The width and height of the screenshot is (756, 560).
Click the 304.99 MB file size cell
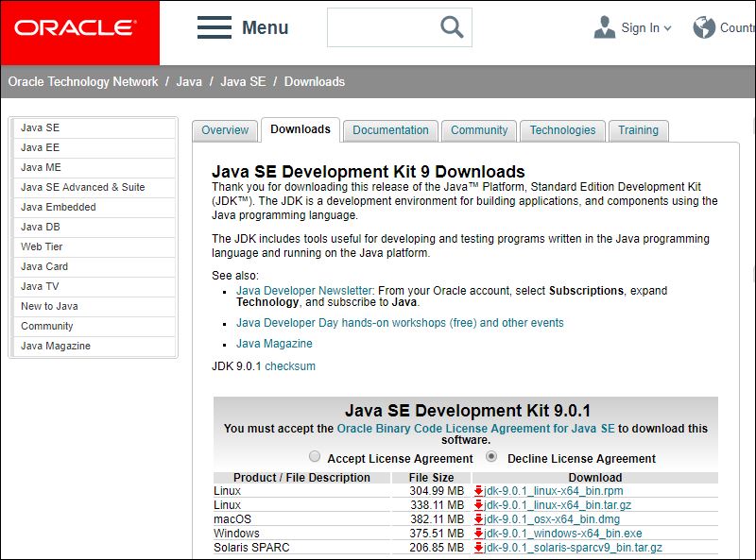(437, 491)
